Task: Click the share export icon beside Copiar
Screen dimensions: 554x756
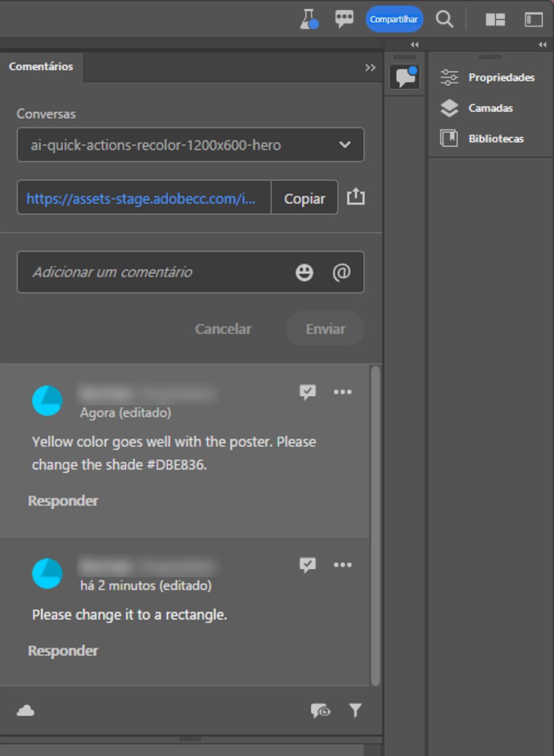Action: [356, 197]
